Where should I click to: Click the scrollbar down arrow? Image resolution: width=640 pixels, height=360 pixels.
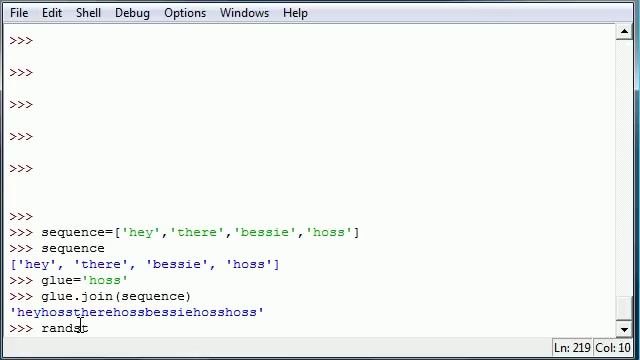click(624, 329)
